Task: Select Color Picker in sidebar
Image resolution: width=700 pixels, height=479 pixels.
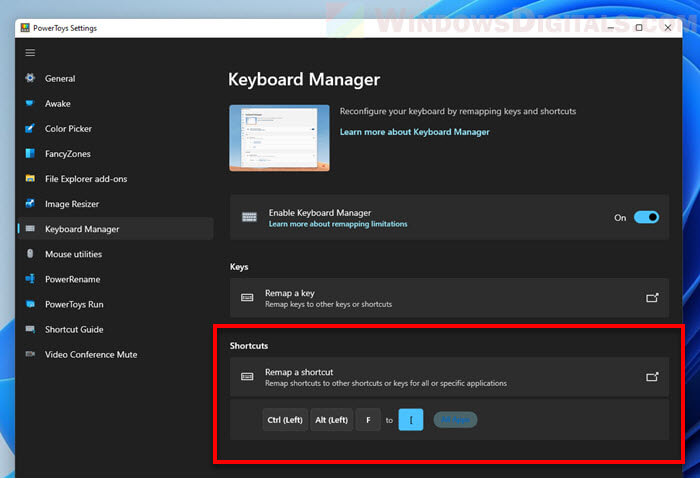Action: pyautogui.click(x=116, y=129)
